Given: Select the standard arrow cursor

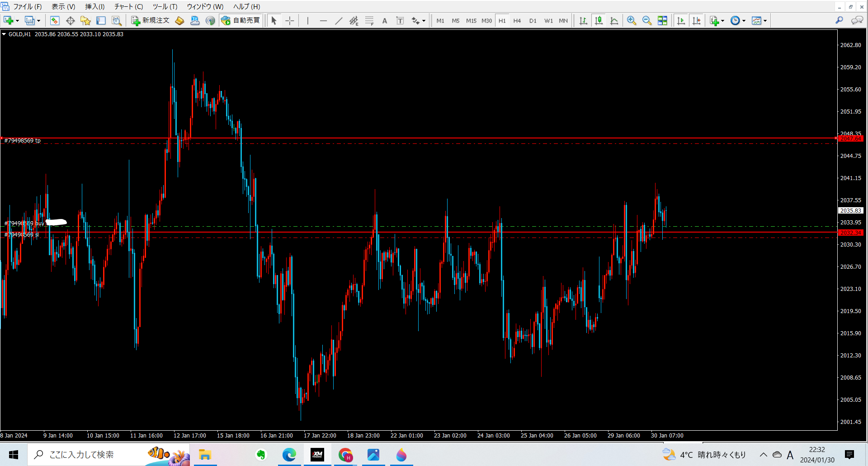Looking at the screenshot, I should click(x=274, y=20).
